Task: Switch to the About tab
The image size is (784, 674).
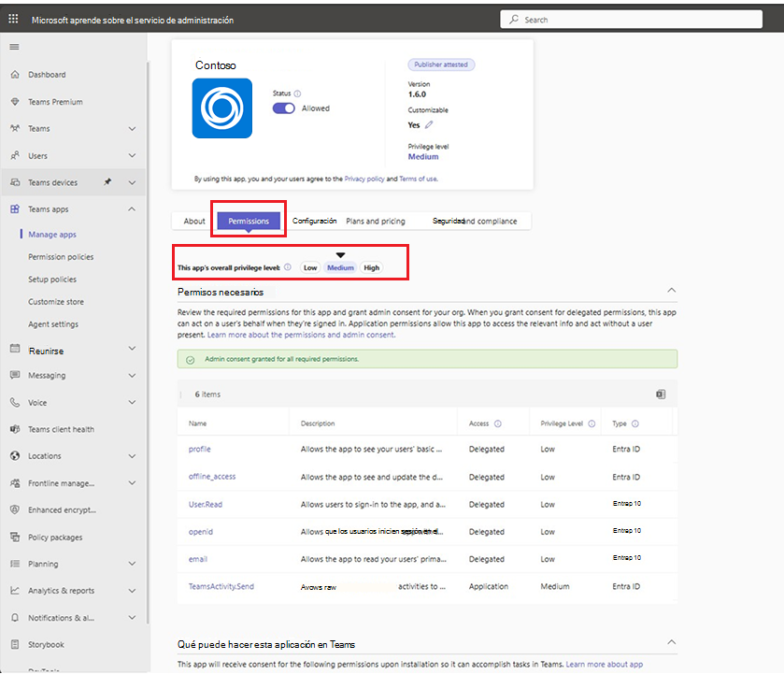Action: (194, 222)
